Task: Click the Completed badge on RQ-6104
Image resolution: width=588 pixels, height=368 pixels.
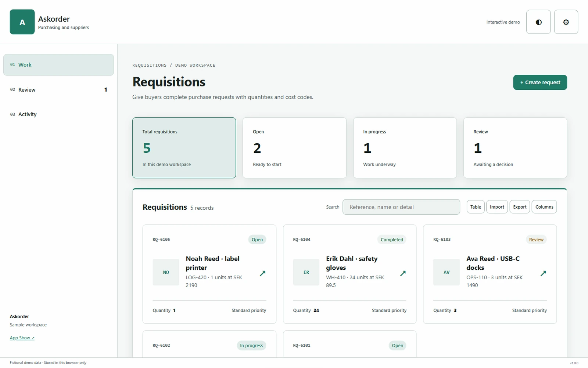Action: 392,240
